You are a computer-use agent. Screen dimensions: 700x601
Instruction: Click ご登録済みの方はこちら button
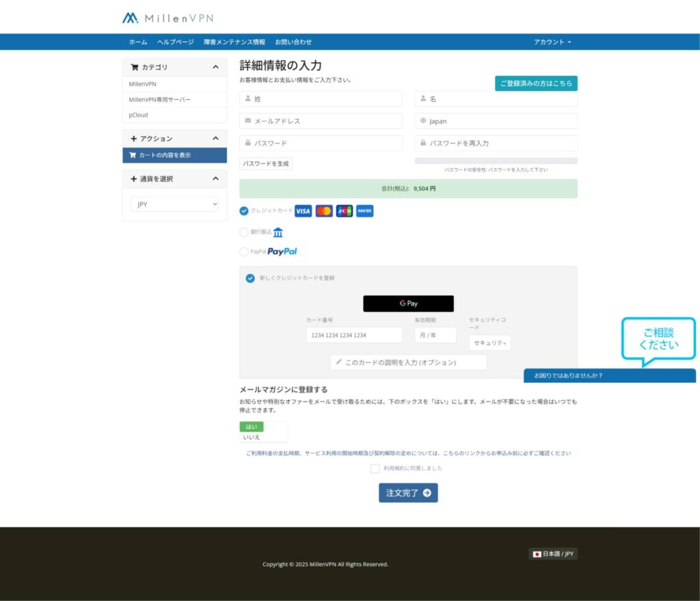click(x=536, y=83)
